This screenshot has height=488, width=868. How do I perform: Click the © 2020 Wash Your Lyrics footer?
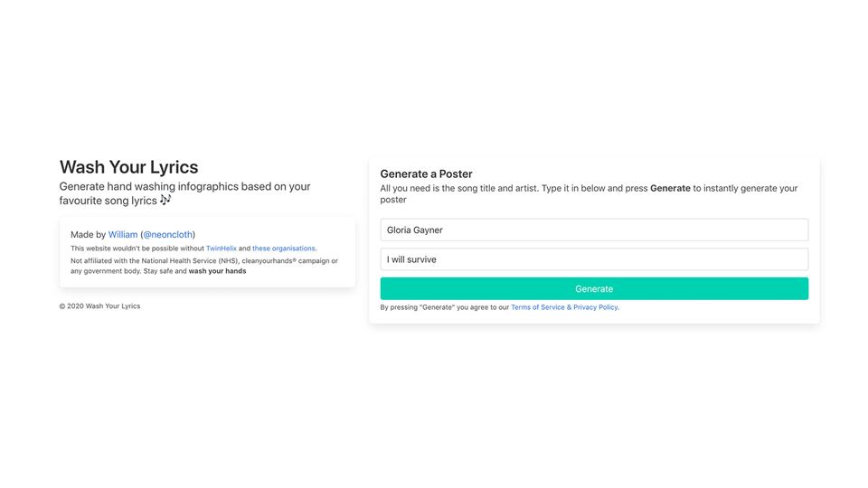[x=99, y=306]
